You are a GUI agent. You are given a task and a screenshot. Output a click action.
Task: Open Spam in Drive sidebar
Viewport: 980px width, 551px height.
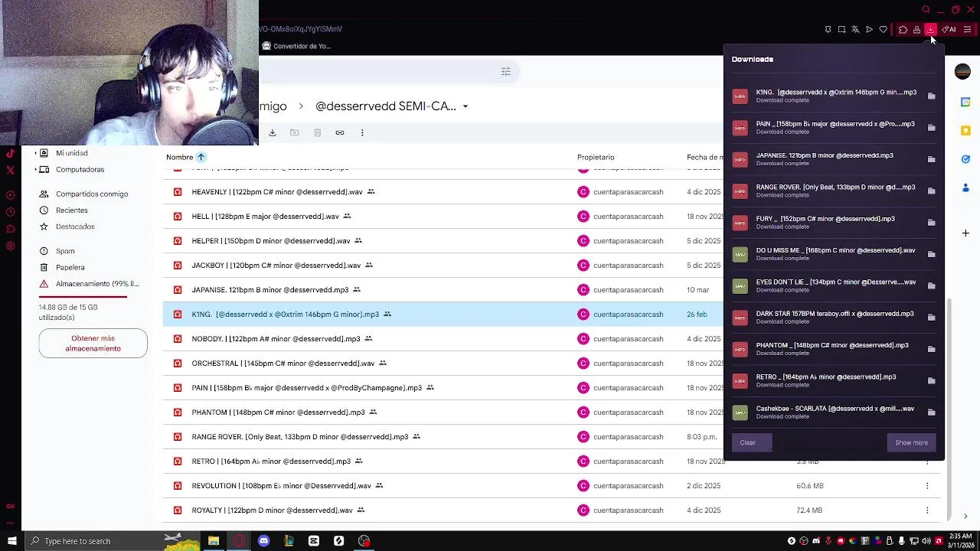pos(65,251)
